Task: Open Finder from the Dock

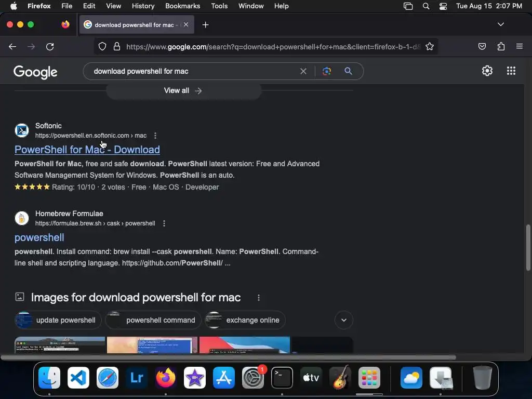Action: click(x=49, y=378)
